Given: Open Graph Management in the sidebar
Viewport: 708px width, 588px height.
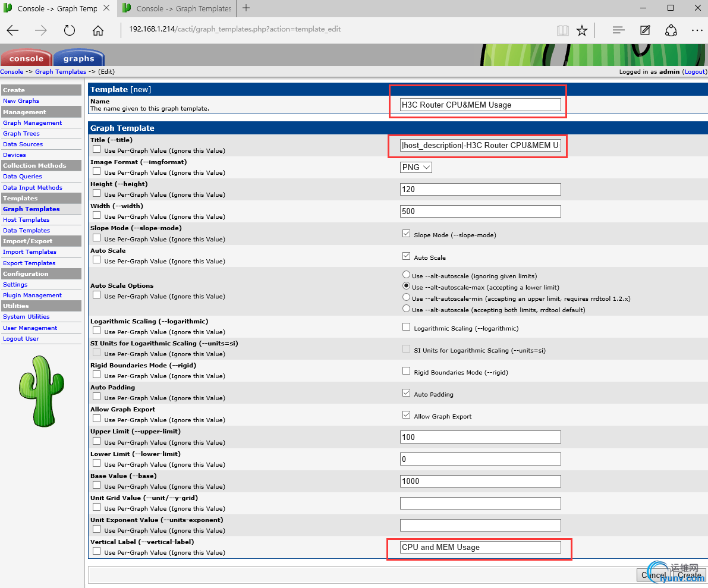Looking at the screenshot, I should coord(33,123).
